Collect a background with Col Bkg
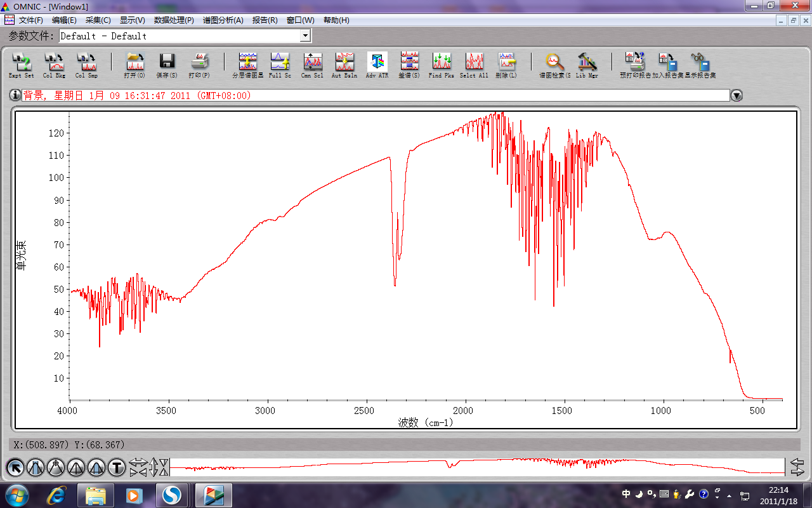The width and height of the screenshot is (812, 508). tap(54, 65)
